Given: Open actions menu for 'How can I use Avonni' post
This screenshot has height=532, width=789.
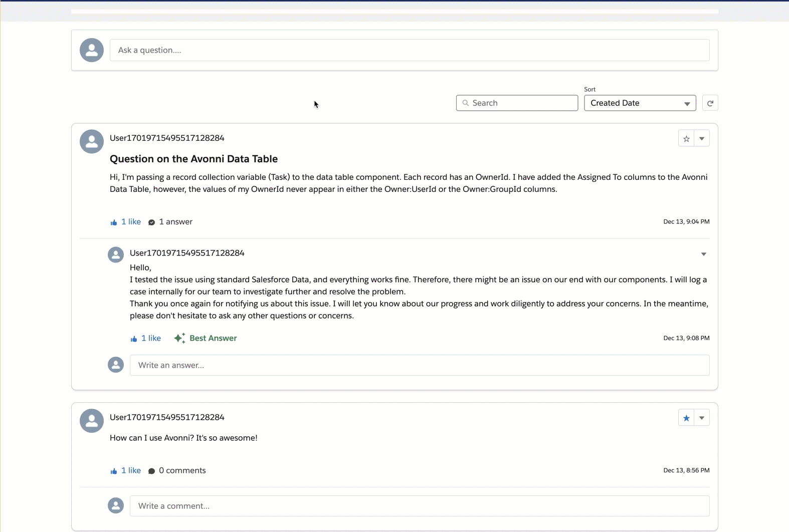Looking at the screenshot, I should 702,418.
